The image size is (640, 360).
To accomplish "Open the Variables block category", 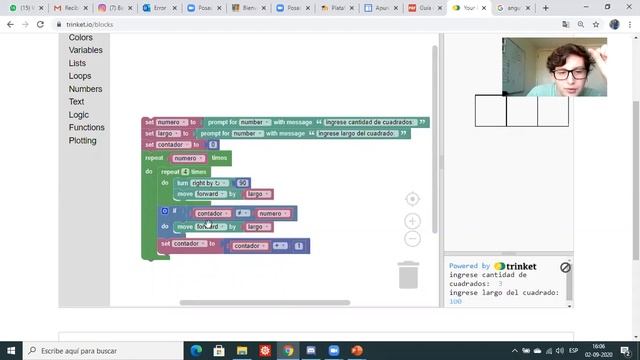I will point(85,50).
